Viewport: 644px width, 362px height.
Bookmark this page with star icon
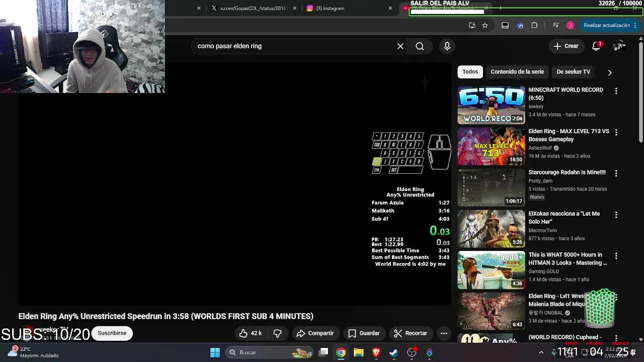485,26
